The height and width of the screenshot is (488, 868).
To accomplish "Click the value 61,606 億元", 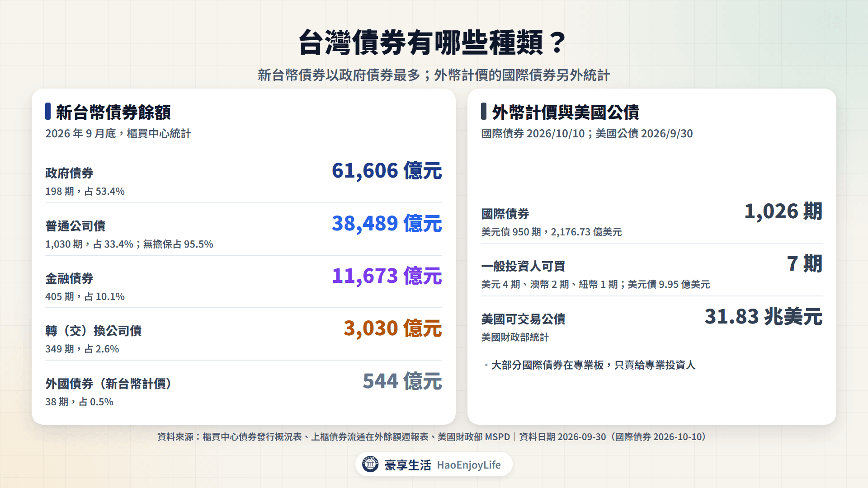I will click(x=387, y=171).
